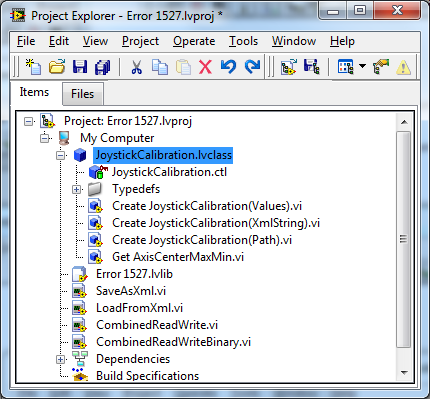Click the Paste clipboard icon
430x399 pixels.
pyautogui.click(x=183, y=67)
